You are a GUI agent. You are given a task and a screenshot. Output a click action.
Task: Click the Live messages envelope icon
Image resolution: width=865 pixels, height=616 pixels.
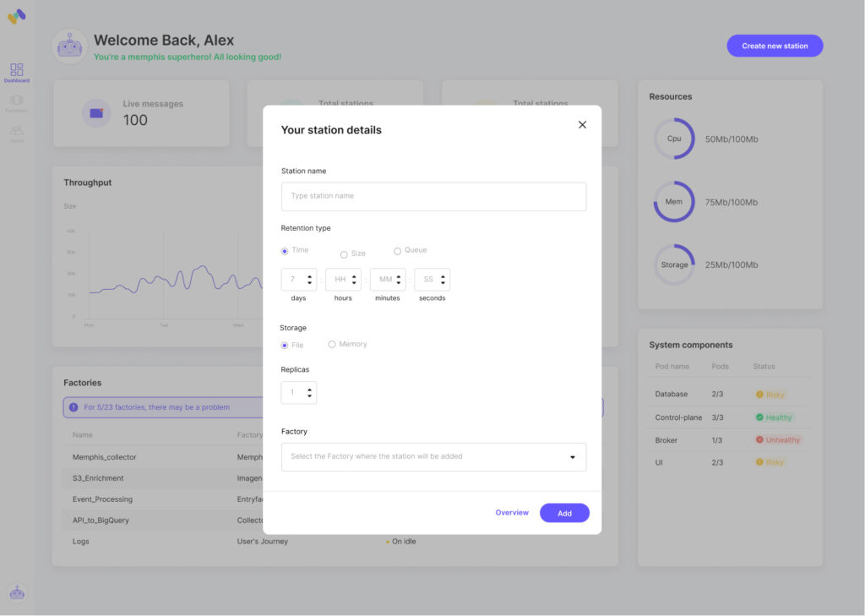pos(96,113)
